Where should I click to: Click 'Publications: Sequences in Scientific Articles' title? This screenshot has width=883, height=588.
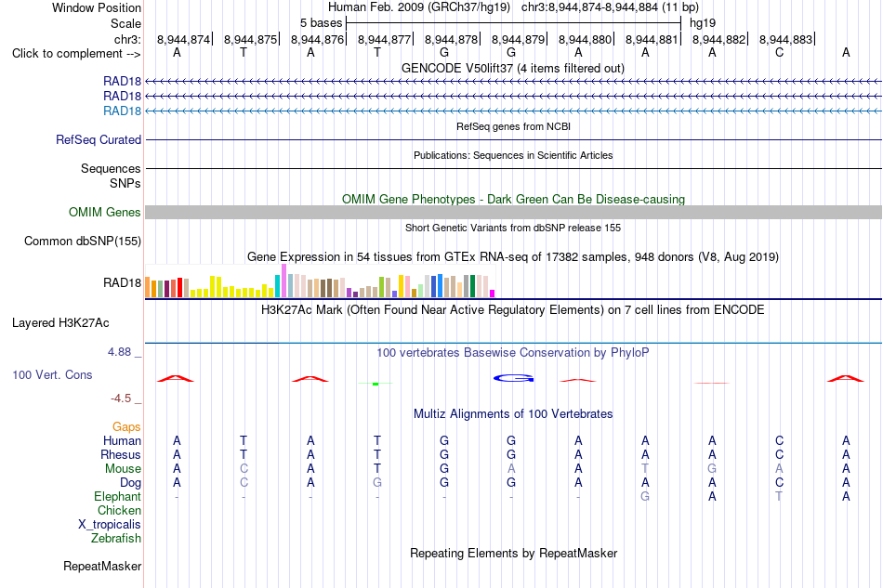[x=513, y=155]
